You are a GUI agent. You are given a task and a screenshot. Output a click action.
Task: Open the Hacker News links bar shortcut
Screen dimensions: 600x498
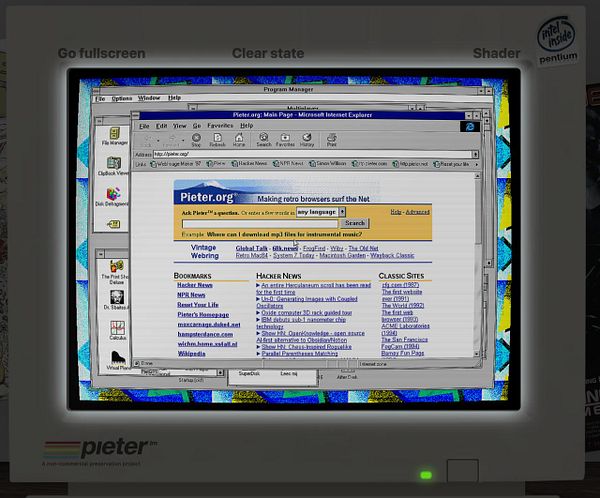coord(249,164)
